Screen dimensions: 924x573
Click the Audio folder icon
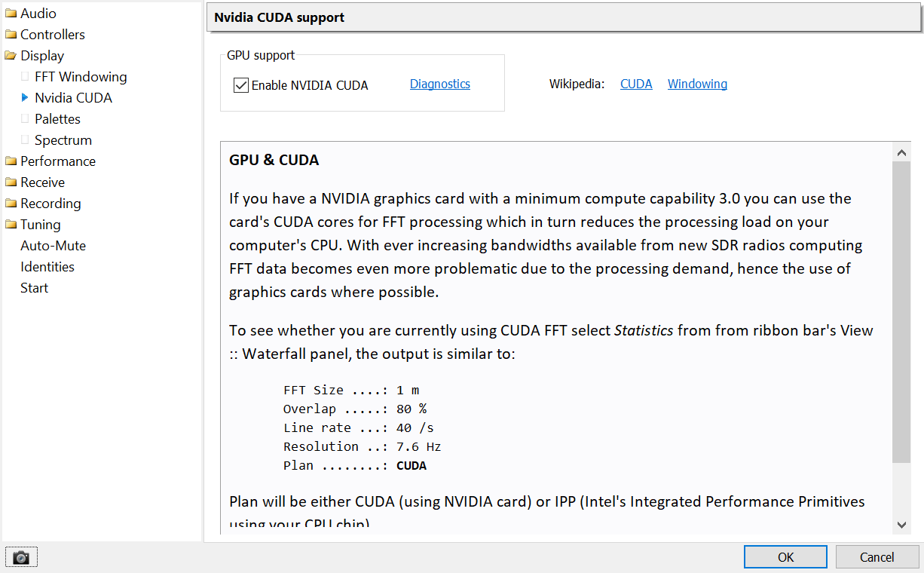(x=11, y=14)
